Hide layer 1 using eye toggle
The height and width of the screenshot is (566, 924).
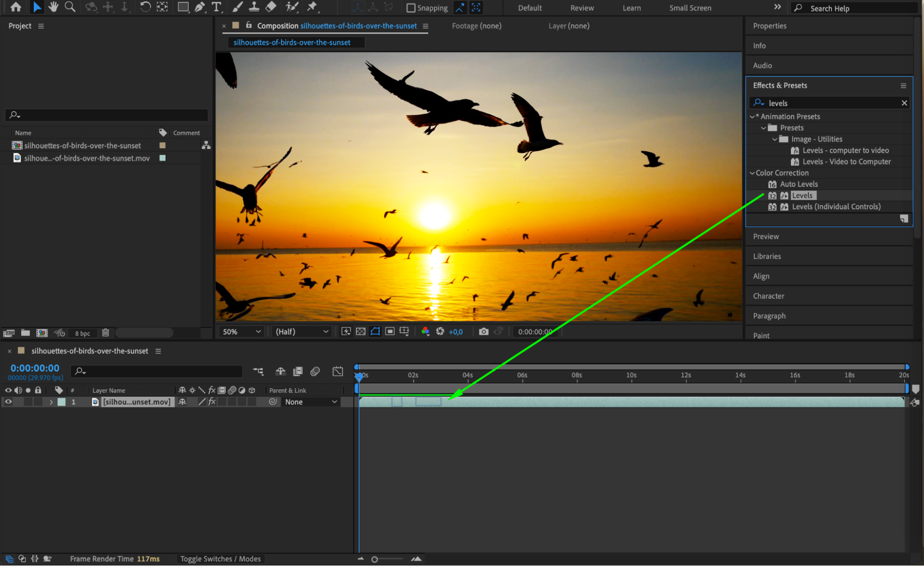click(8, 402)
